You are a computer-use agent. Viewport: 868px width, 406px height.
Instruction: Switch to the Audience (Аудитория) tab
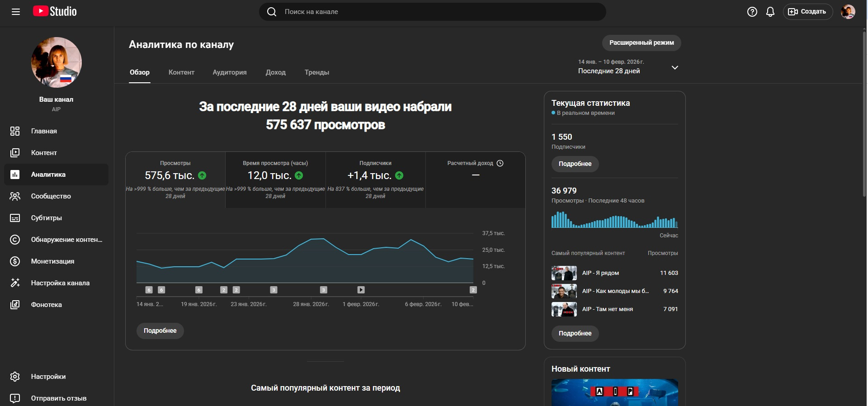230,72
